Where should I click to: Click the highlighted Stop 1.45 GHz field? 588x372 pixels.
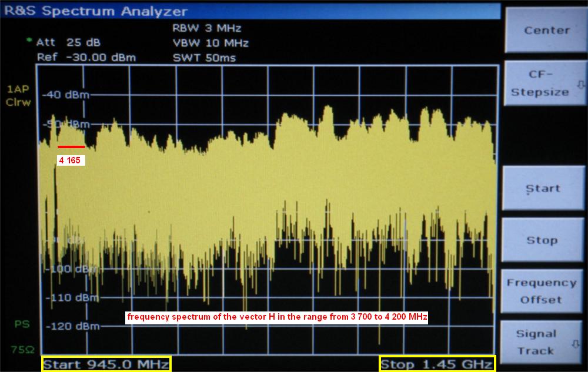coord(437,364)
